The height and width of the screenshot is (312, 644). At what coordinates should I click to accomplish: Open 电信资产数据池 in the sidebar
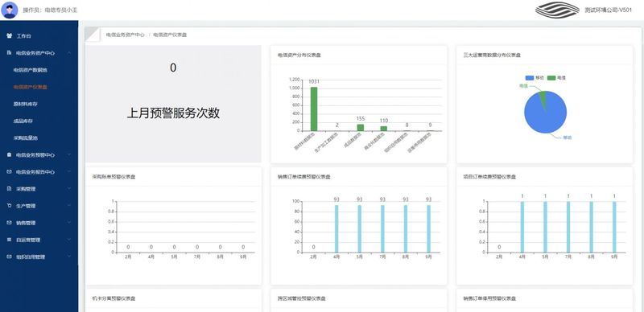pos(31,70)
